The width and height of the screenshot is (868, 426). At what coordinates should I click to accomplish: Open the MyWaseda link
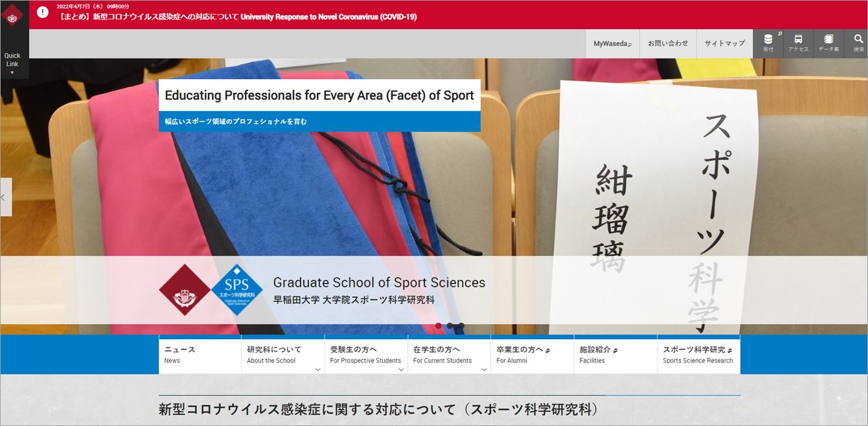click(612, 43)
